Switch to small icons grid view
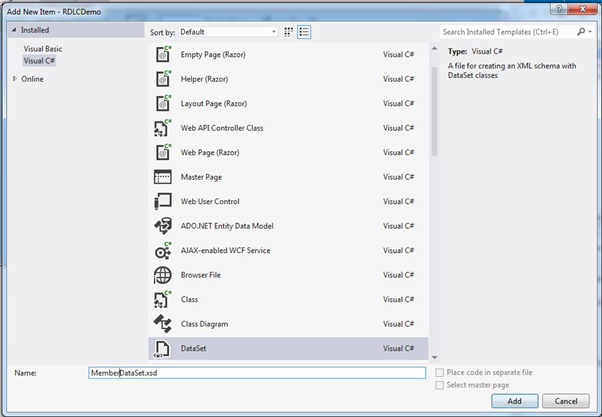The height and width of the screenshot is (417, 602). pos(288,32)
